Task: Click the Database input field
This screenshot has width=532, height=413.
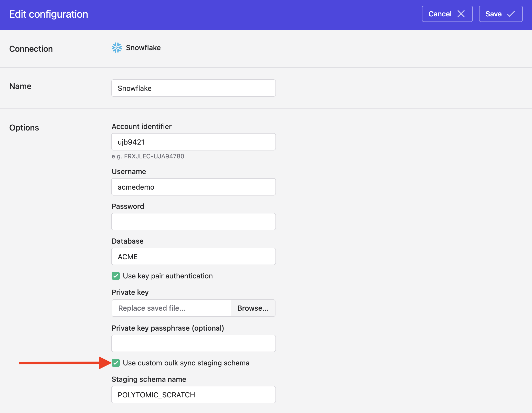Action: click(x=193, y=256)
